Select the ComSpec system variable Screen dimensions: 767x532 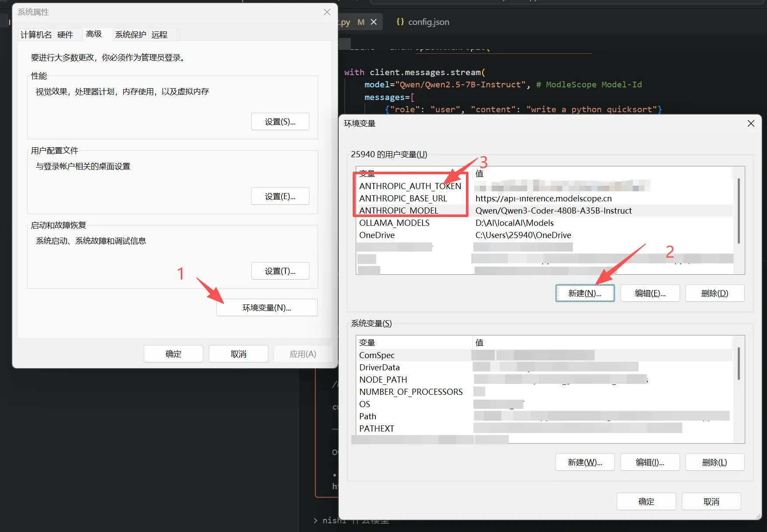(x=544, y=355)
